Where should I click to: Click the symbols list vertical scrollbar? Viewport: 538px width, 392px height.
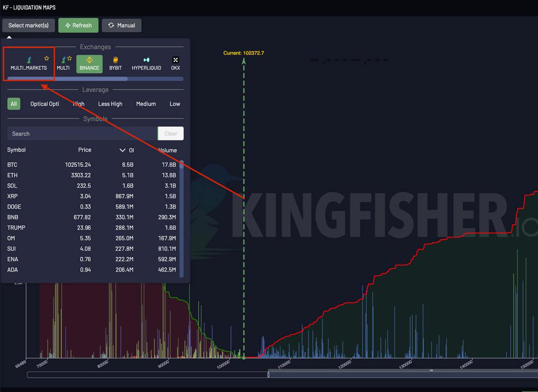pyautogui.click(x=182, y=218)
